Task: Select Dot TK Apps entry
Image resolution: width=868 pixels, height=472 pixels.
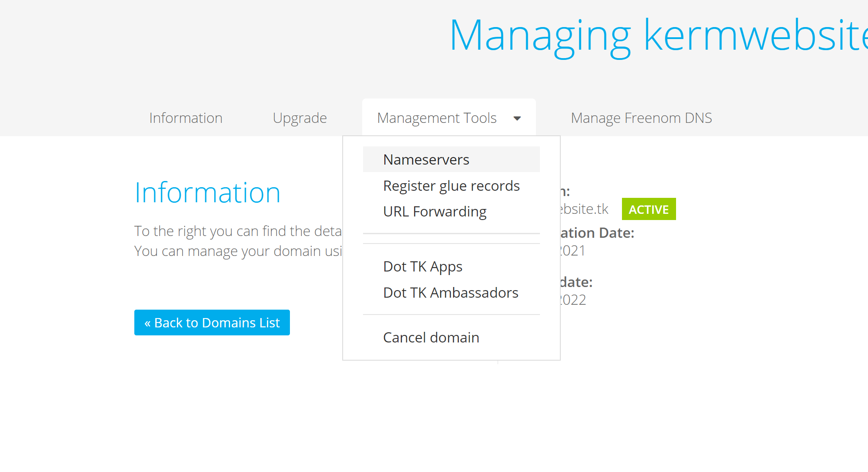Action: coord(451,267)
